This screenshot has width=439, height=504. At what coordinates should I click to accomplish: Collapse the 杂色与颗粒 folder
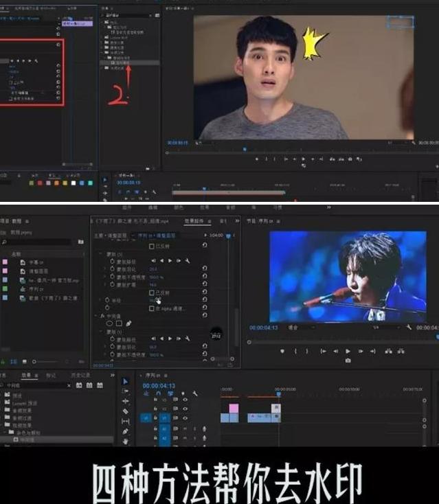point(5,433)
